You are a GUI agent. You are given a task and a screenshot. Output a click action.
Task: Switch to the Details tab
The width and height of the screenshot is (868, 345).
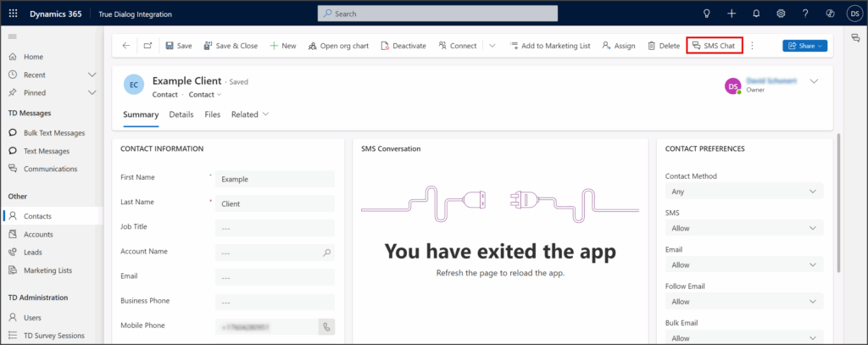(x=181, y=114)
